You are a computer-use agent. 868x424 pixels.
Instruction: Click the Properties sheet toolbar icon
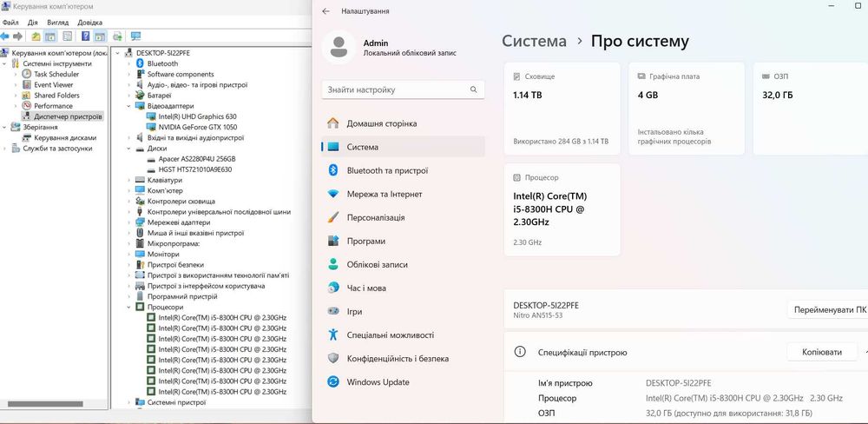67,36
